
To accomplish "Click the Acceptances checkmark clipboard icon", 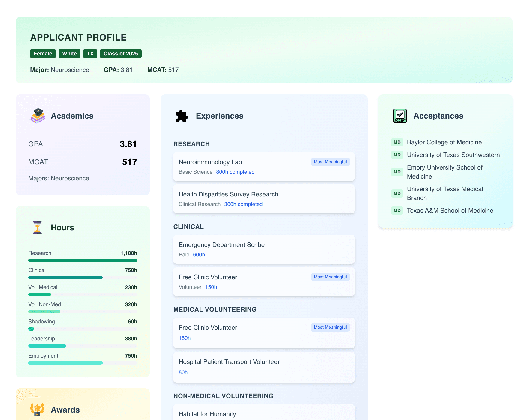I will tap(400, 116).
